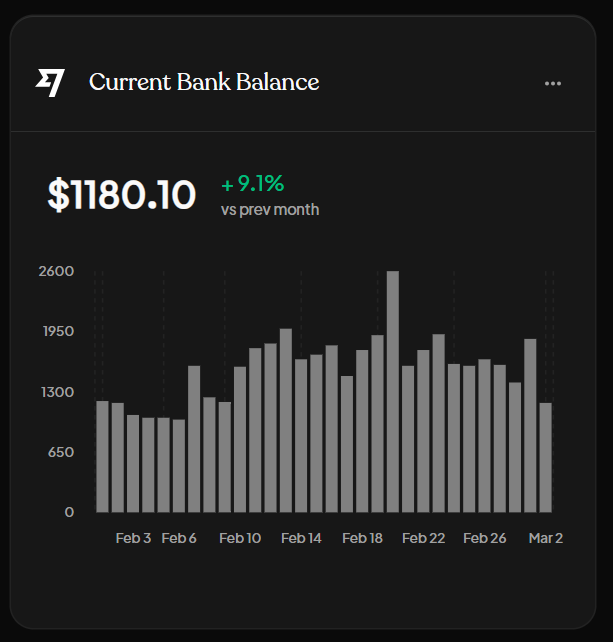
Task: Click the Feb 10 axis label
Action: coord(240,538)
